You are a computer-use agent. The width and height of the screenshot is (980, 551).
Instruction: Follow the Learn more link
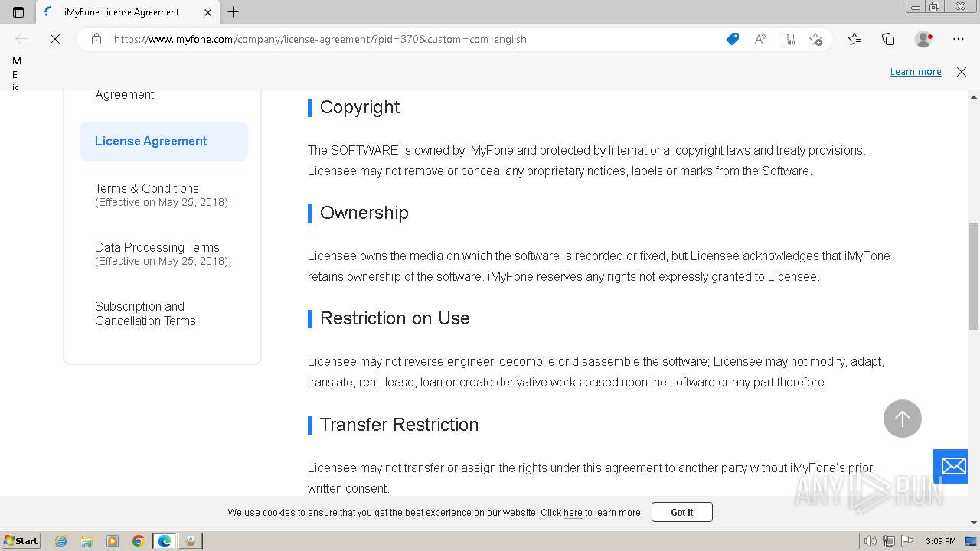click(916, 72)
